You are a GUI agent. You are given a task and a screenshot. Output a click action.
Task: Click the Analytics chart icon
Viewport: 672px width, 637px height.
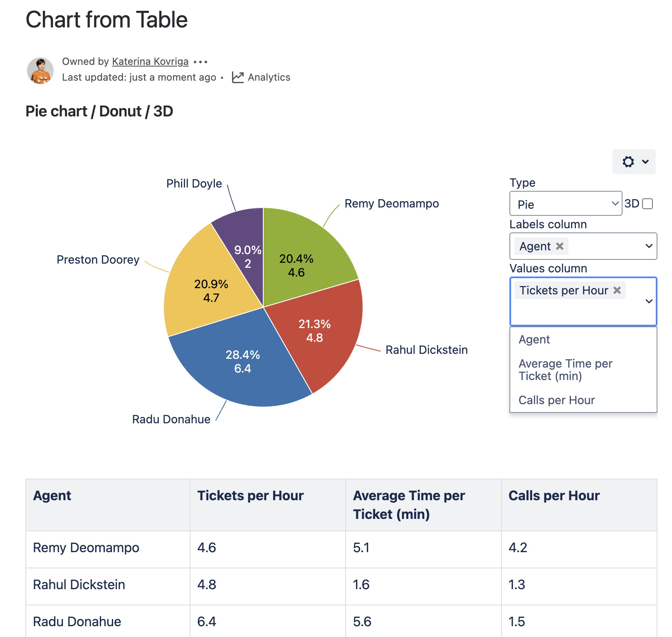pyautogui.click(x=238, y=77)
